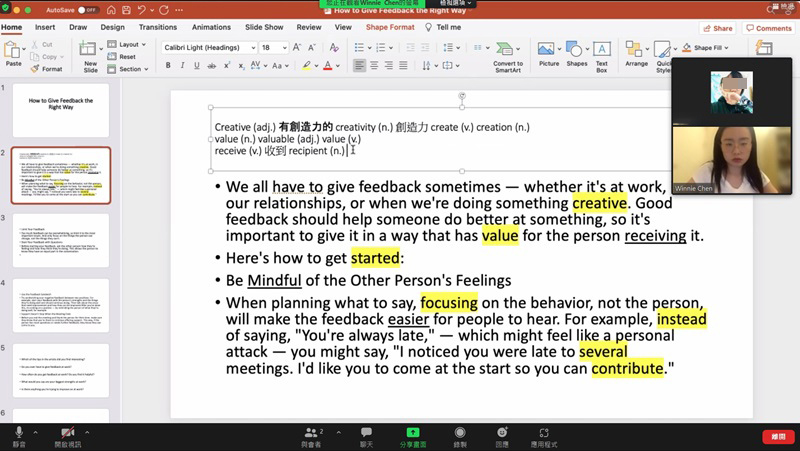800x451 pixels.
Task: Open the Animations tab
Action: (211, 27)
